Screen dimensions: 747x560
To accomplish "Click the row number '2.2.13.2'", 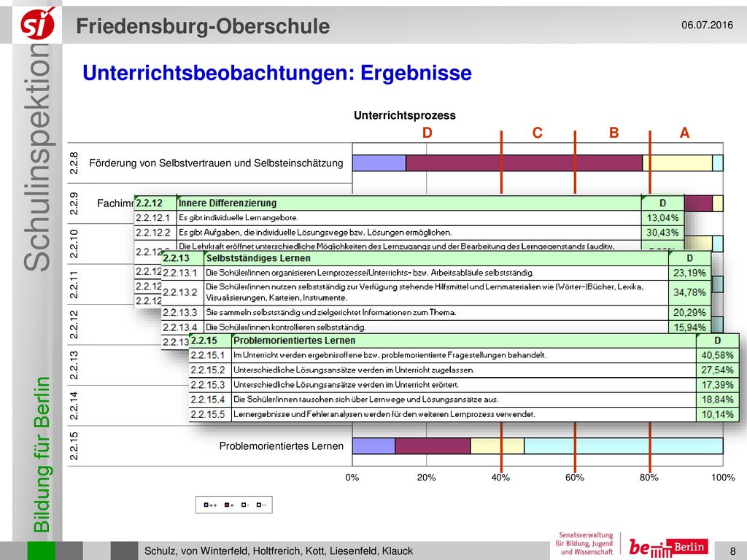I will 180,292.
